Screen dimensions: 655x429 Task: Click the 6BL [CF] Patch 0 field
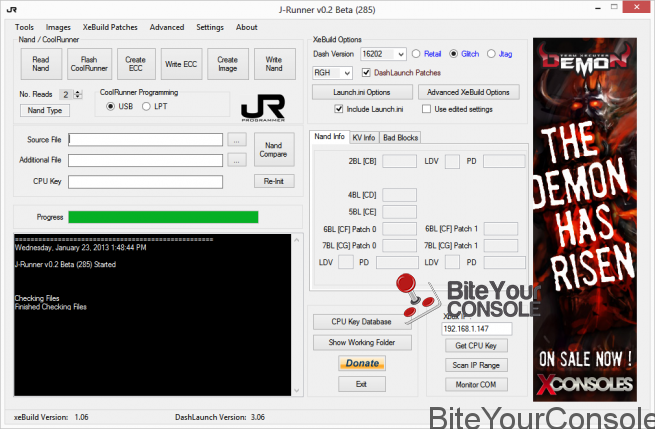click(x=399, y=229)
